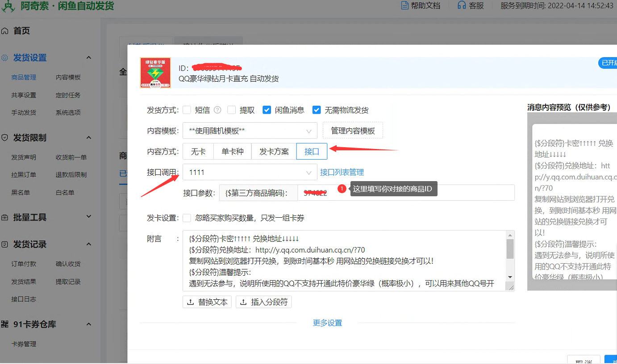Open 收货前一单 in sidebar
The image size is (617, 364).
point(71,157)
